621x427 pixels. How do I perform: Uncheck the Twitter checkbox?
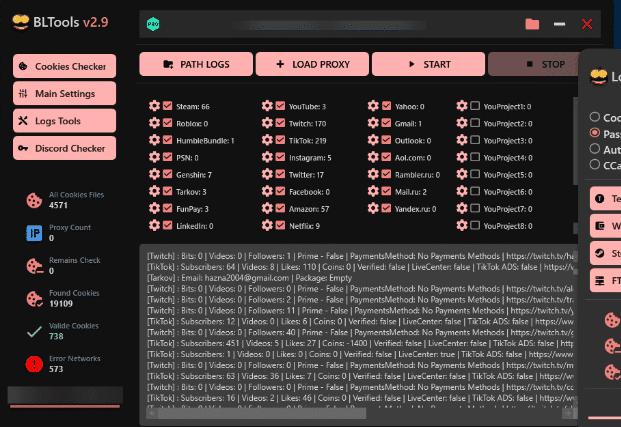click(x=280, y=174)
